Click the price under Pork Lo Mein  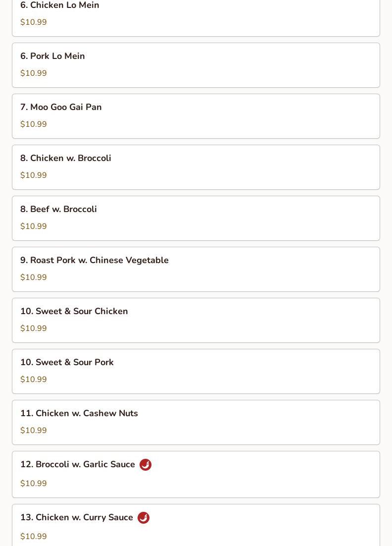click(x=33, y=73)
